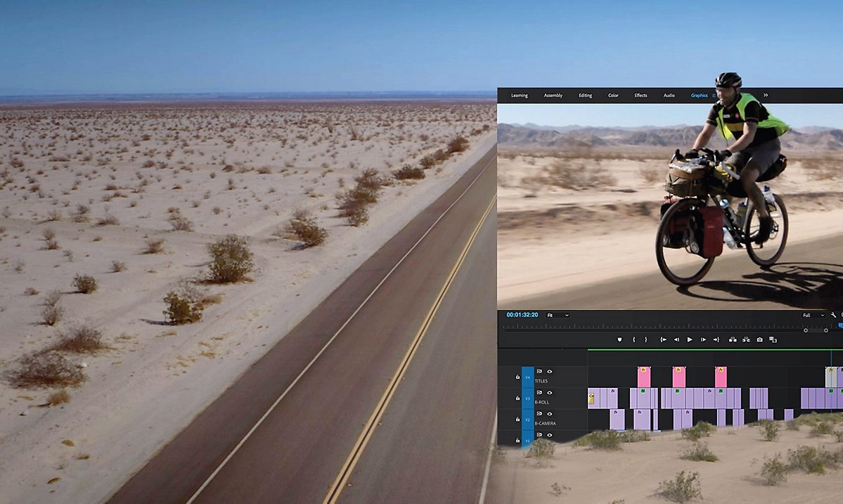Expand the workspace overflow chevrons
Image resolution: width=843 pixels, height=504 pixels.
766,96
